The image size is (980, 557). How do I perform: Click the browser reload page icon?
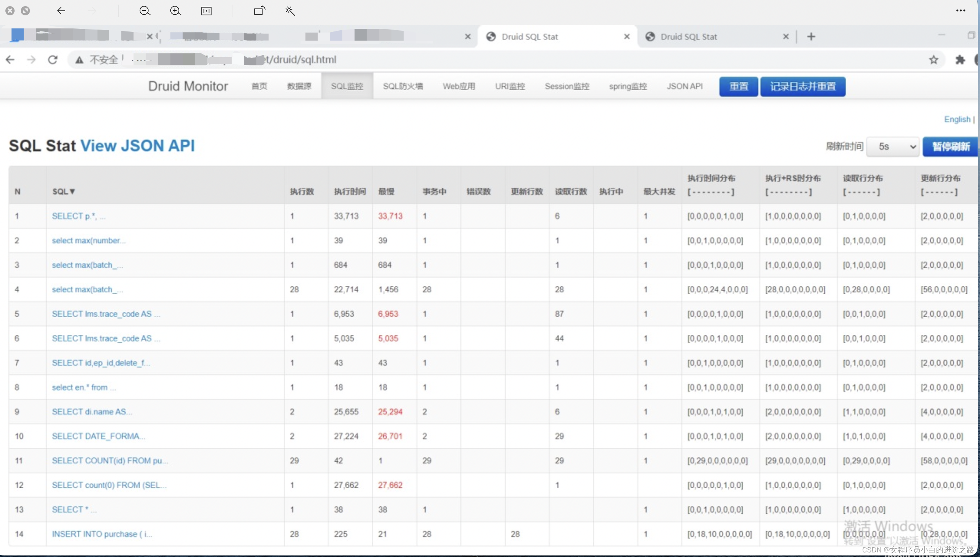click(53, 59)
